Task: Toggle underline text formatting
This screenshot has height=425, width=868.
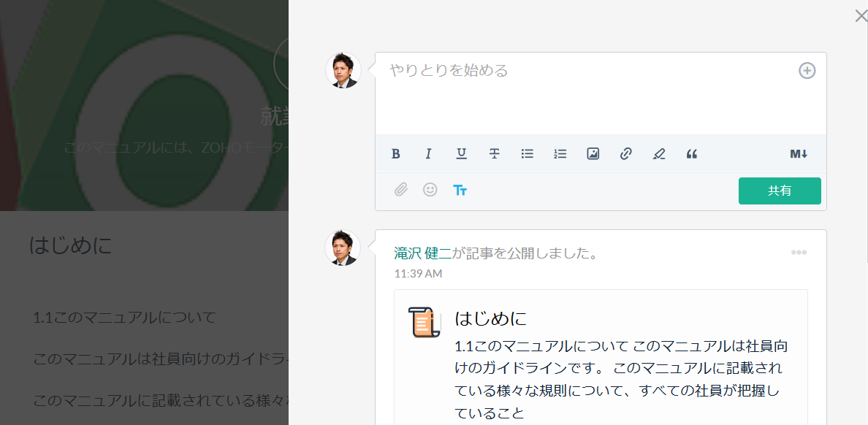Action: pos(462,154)
